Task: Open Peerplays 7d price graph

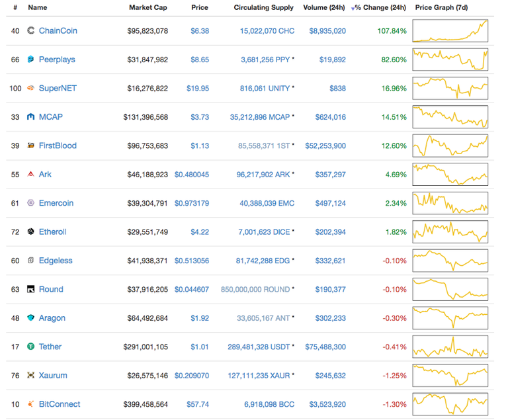Action: click(450, 60)
